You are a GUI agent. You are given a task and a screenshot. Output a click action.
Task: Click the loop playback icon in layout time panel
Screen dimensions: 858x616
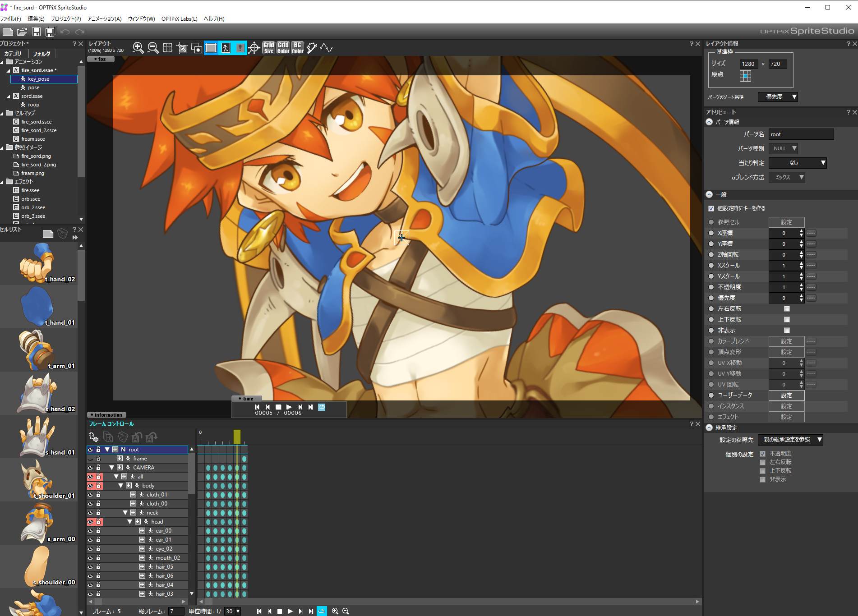click(x=322, y=407)
